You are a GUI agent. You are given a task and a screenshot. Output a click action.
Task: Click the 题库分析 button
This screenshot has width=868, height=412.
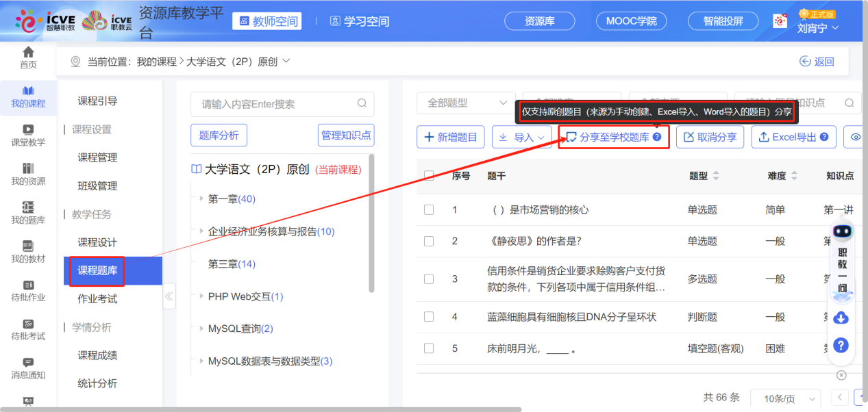[x=219, y=136]
